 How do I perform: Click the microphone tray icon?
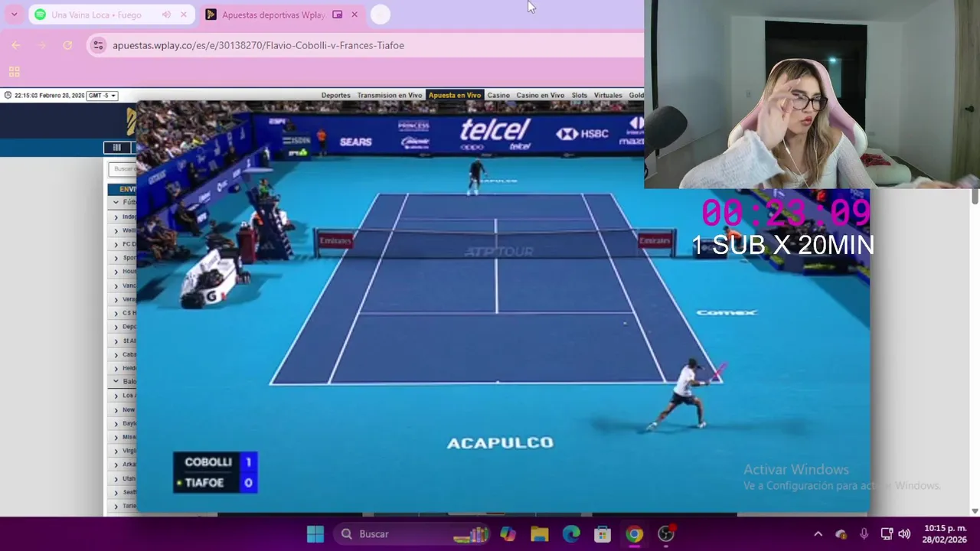(x=864, y=534)
